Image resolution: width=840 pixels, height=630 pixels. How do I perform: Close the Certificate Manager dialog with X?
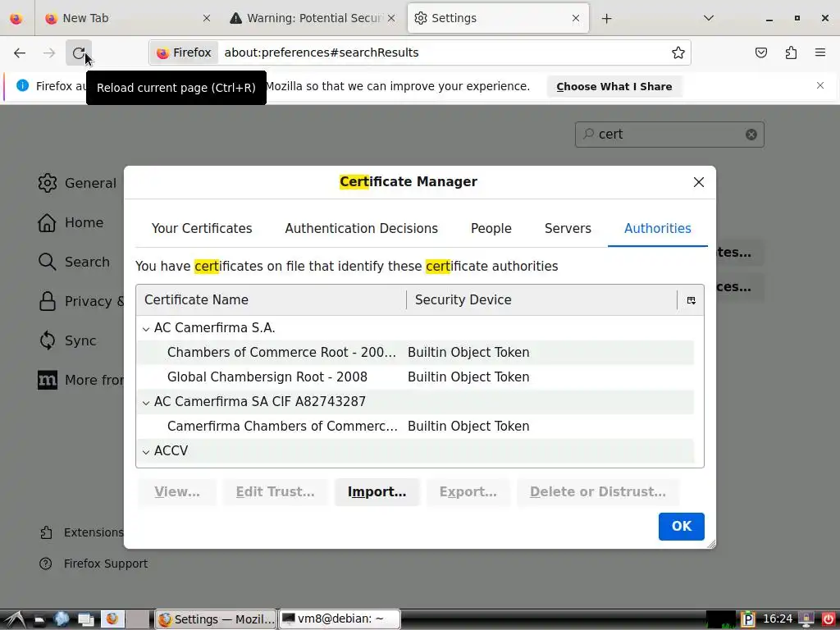pos(699,182)
